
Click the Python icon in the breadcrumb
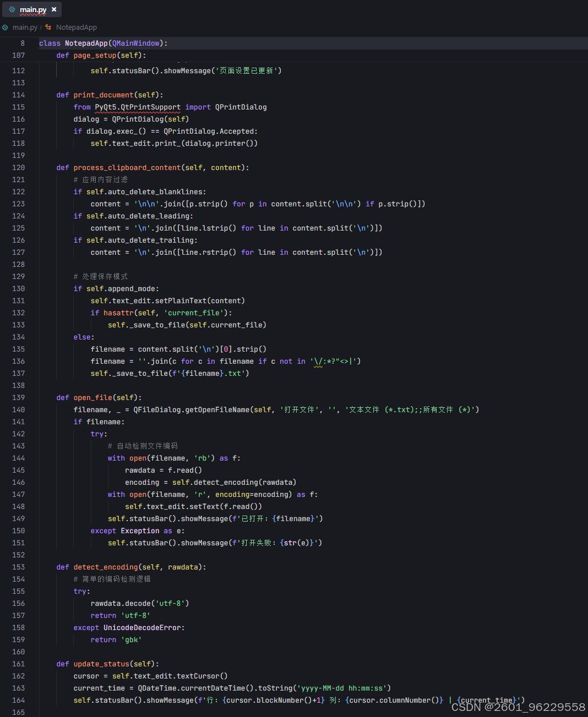(x=5, y=27)
